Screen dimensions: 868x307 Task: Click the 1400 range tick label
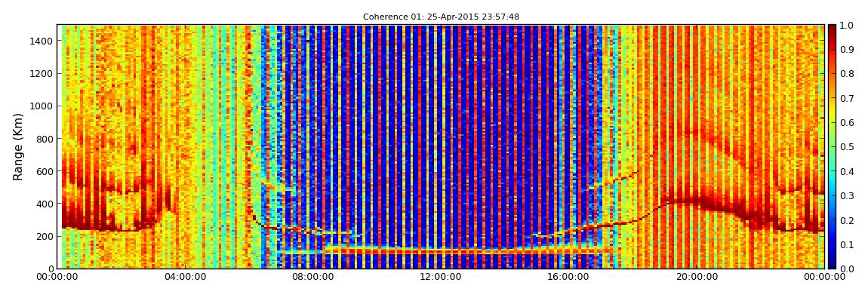click(x=42, y=41)
